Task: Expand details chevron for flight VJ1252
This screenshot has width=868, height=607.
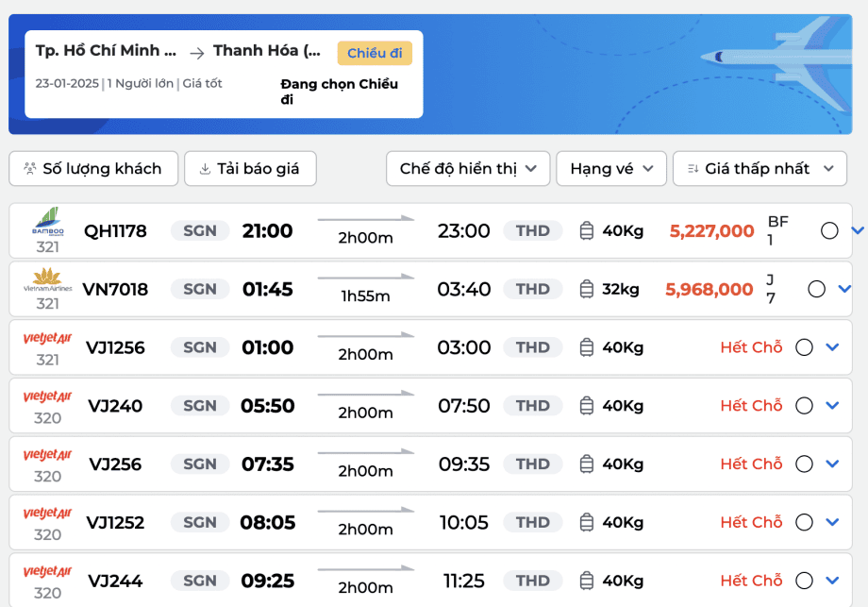Action: tap(832, 522)
